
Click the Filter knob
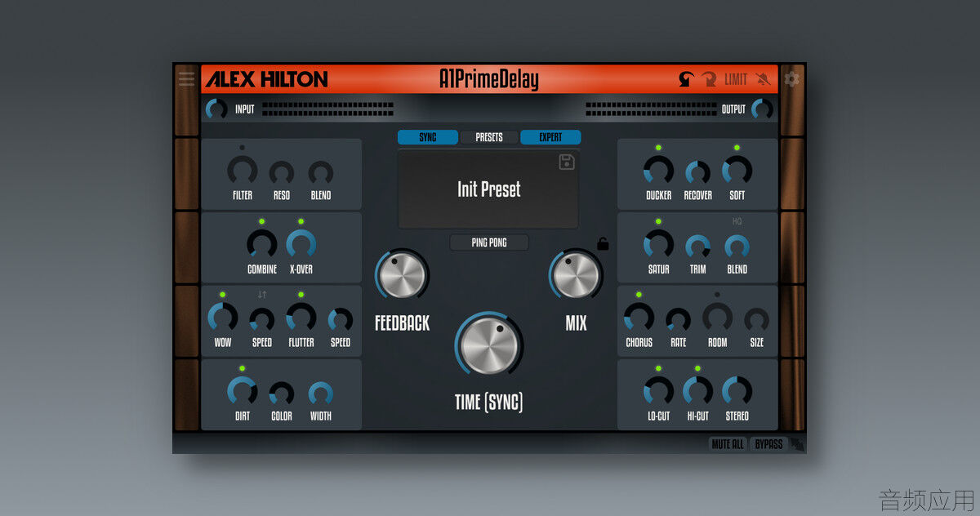(x=242, y=171)
